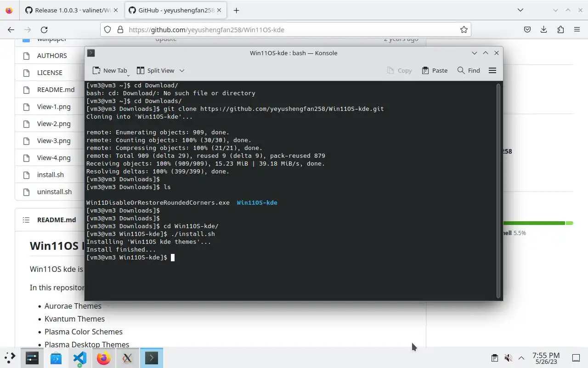
Task: Go back in Firefox
Action: 11,29
